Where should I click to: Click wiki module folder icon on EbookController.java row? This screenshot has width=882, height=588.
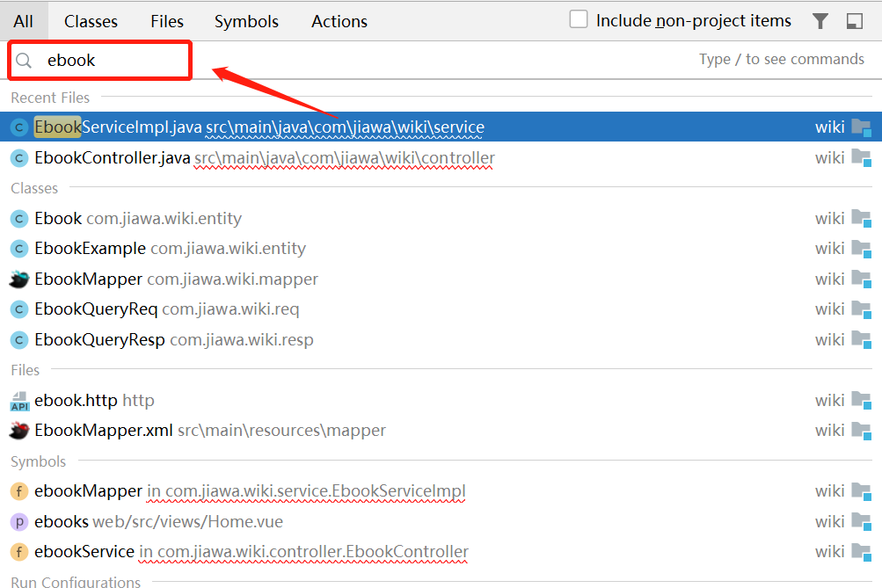[861, 158]
